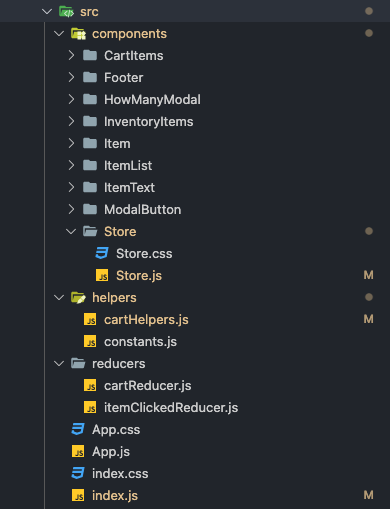The width and height of the screenshot is (390, 509).
Task: Click the modified dot next to components
Action: [369, 33]
